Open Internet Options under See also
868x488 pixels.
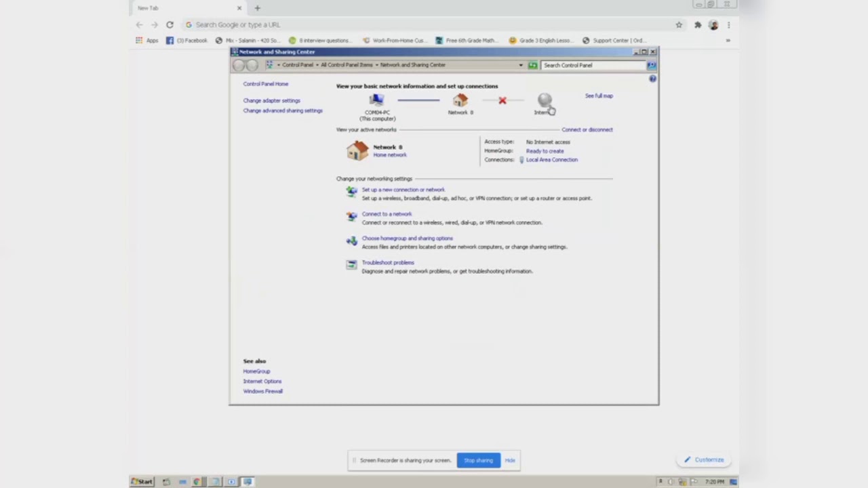pyautogui.click(x=262, y=381)
